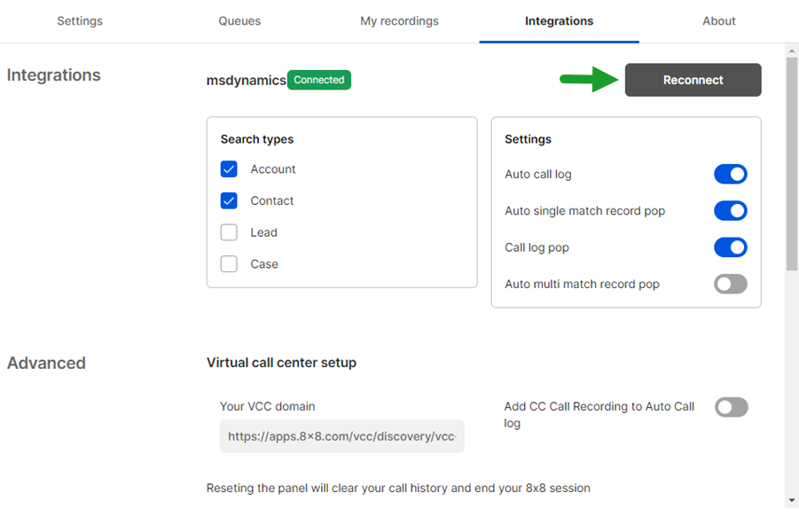Switch to the Settings tab
This screenshot has height=532, width=799.
tap(79, 20)
